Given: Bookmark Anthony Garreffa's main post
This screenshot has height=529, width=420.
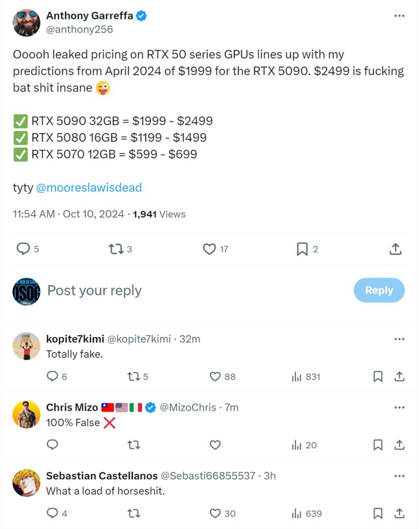Looking at the screenshot, I should 302,250.
